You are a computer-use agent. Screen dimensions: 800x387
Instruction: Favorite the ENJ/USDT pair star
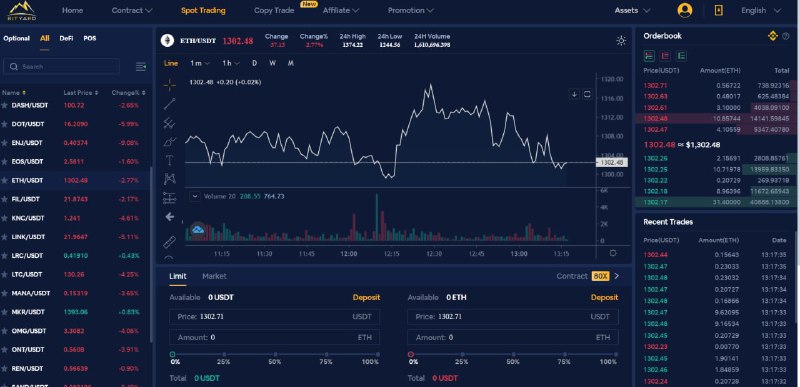pos(5,143)
